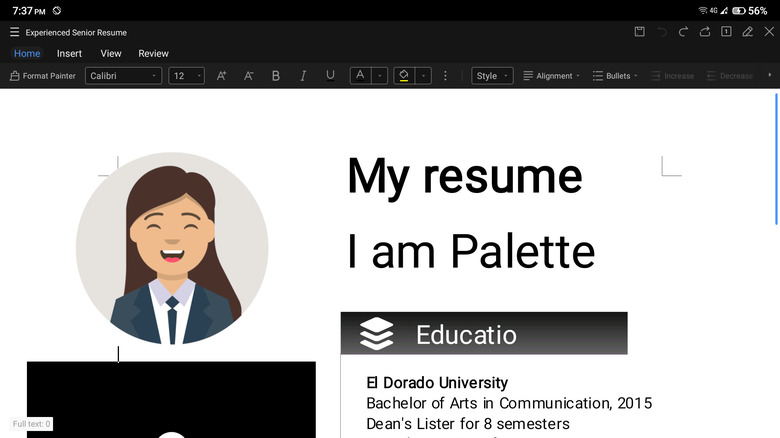The width and height of the screenshot is (780, 438).
Task: Open the Calibri font name dropdown
Action: point(123,76)
